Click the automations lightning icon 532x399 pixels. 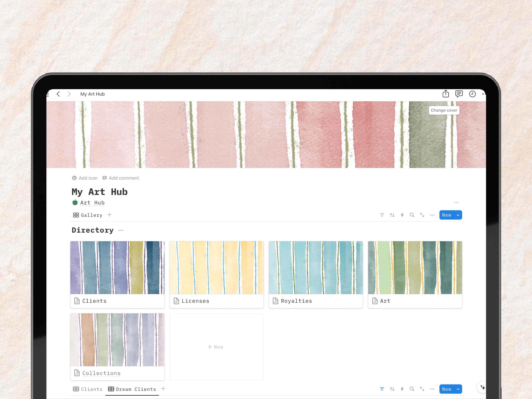402,215
